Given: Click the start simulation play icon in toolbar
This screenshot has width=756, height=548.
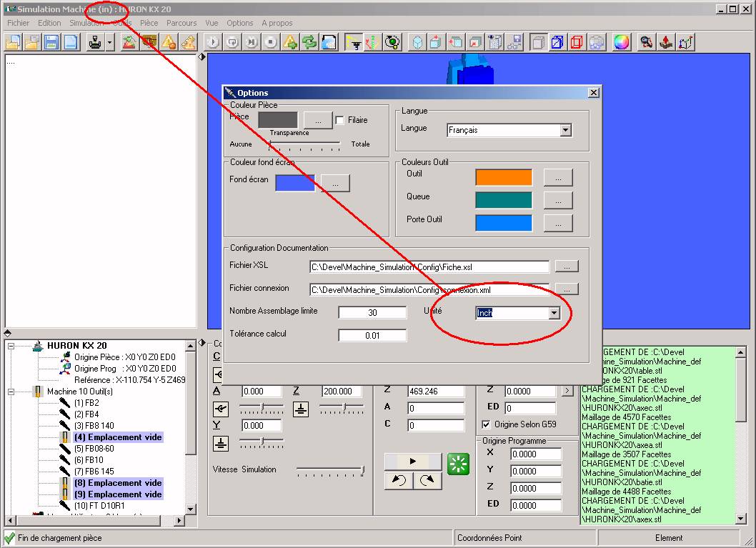Looking at the screenshot, I should click(213, 42).
